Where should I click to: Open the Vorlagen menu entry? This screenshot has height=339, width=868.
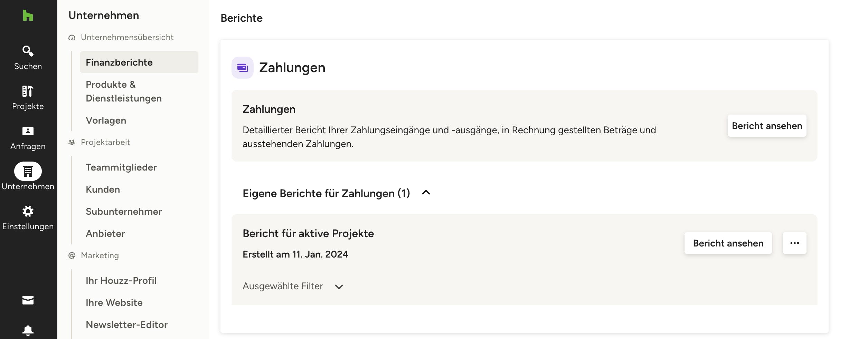tap(106, 120)
